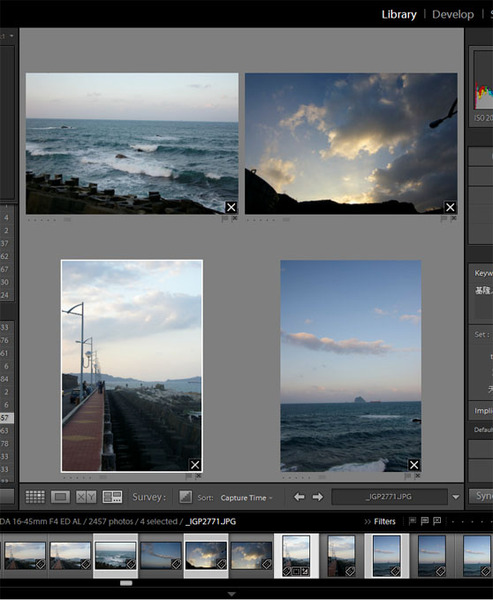Mark blue sky sea photo as rejected

coord(417,476)
